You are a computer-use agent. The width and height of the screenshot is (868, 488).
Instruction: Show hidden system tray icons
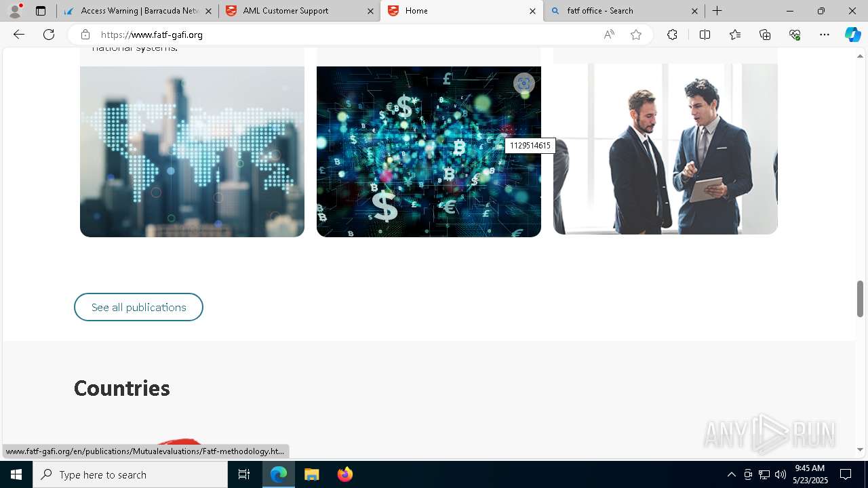[731, 474]
